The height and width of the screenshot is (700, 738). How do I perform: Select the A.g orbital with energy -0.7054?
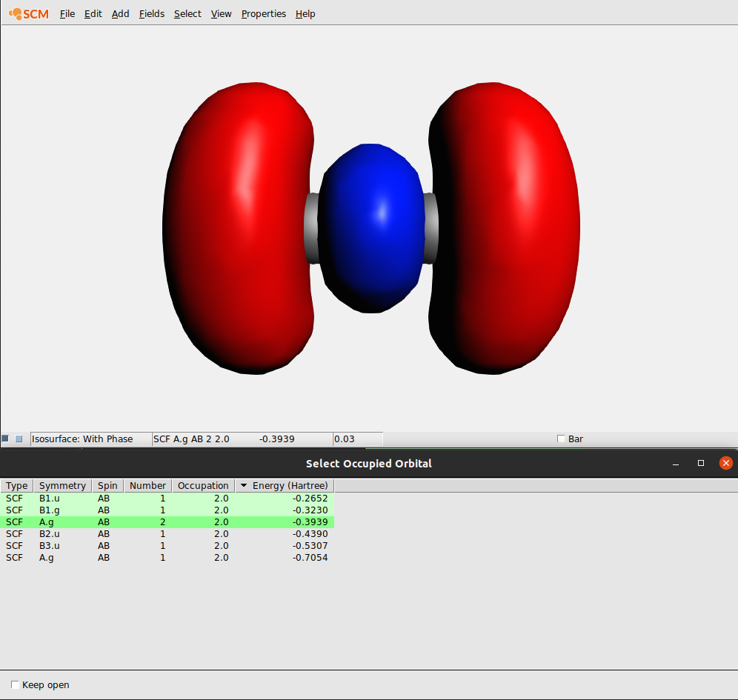(x=148, y=558)
